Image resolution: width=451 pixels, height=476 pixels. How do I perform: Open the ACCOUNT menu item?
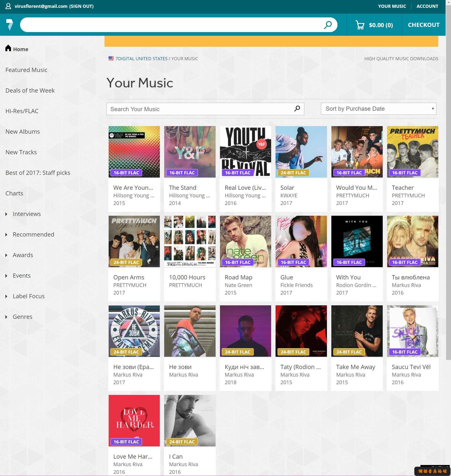(x=427, y=6)
